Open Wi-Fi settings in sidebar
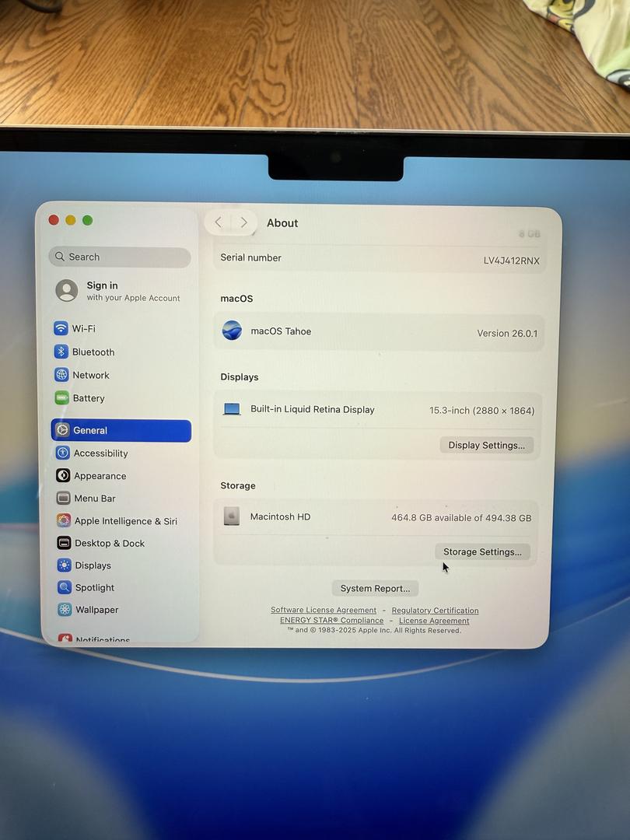Viewport: 630px width, 840px height. 83,329
